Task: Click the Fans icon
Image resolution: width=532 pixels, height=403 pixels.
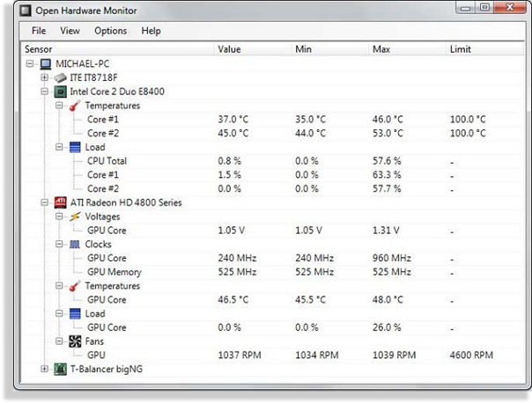Action: pyautogui.click(x=75, y=341)
